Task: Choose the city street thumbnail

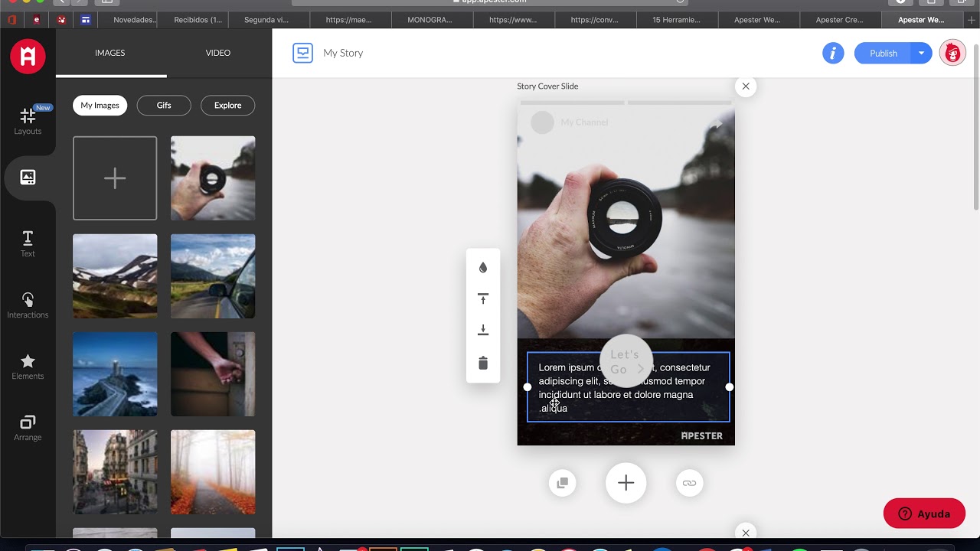Action: [115, 472]
